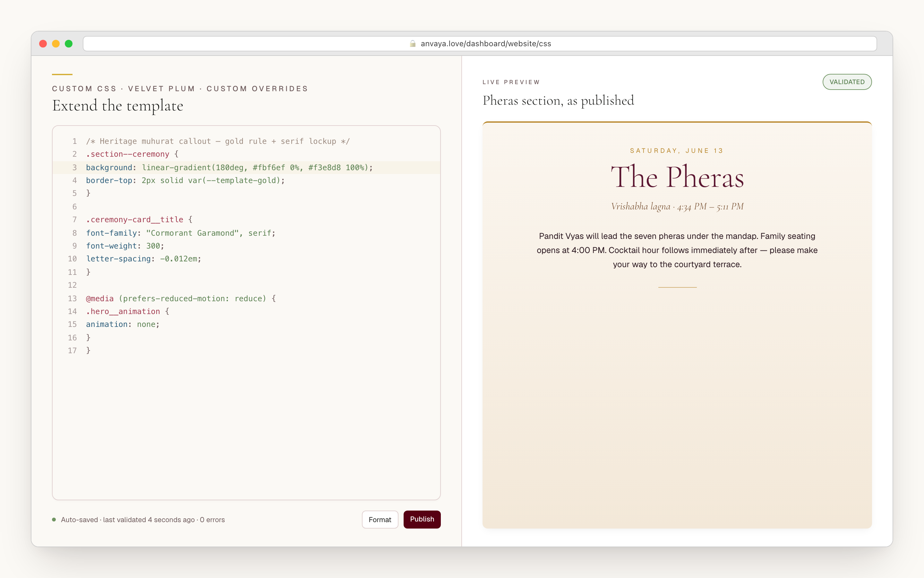Click the letter-spacing -0.012em line
Screen dimensions: 924x578
coord(143,259)
